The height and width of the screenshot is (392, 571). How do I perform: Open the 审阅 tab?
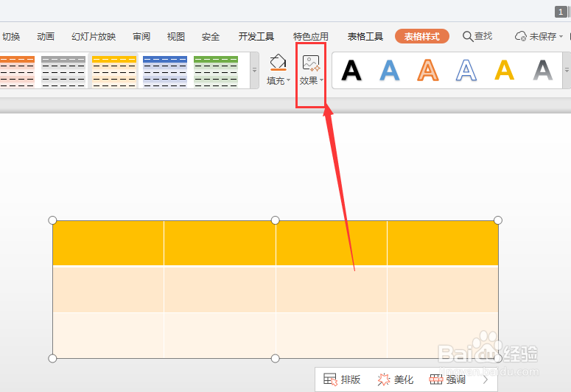(x=141, y=36)
